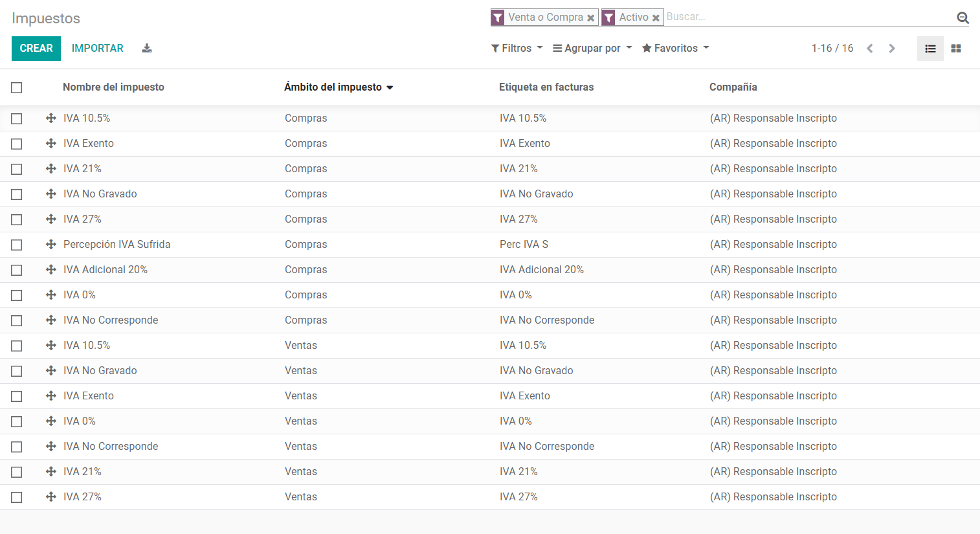The width and height of the screenshot is (980, 534).
Task: Go to next page of records
Action: [892, 49]
